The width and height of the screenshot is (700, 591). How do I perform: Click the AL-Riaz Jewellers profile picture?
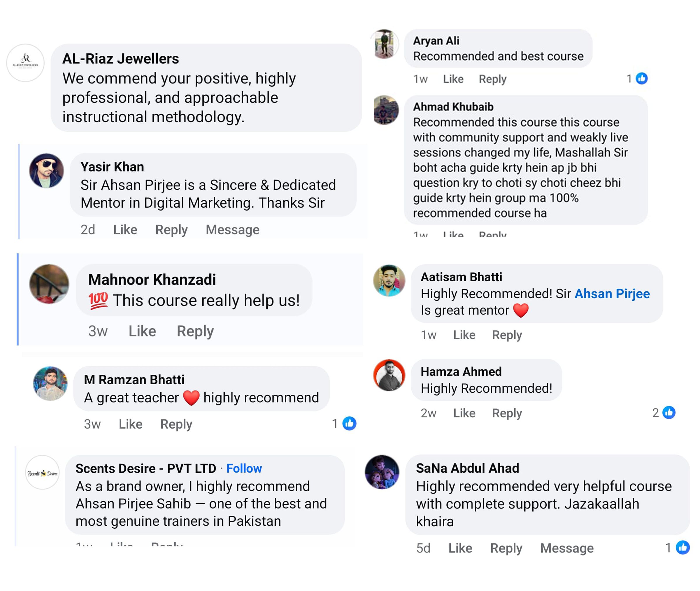25,63
